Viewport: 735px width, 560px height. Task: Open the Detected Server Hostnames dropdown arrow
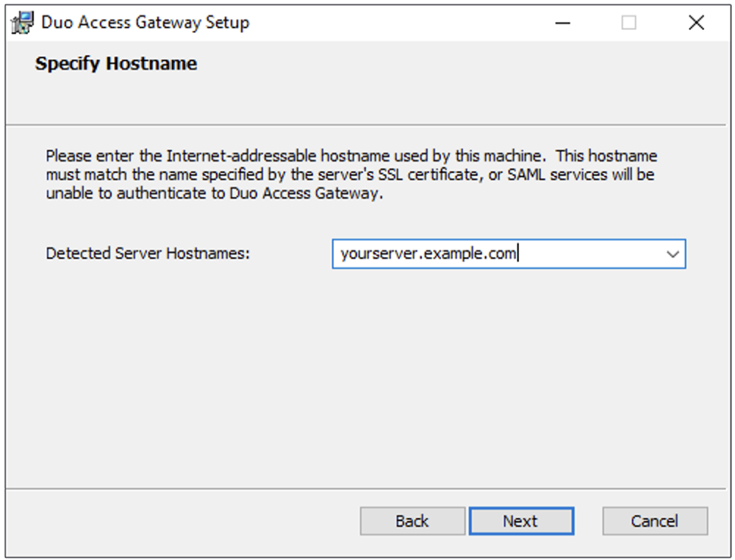[673, 254]
